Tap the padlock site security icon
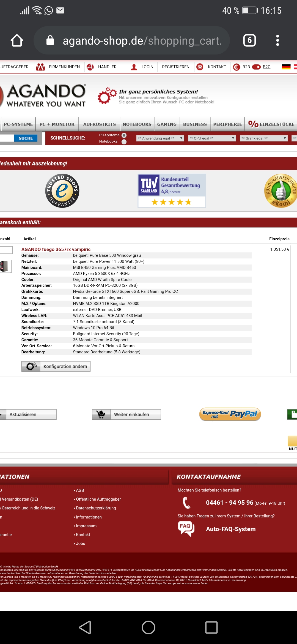This screenshot has width=297, height=644. 50,40
